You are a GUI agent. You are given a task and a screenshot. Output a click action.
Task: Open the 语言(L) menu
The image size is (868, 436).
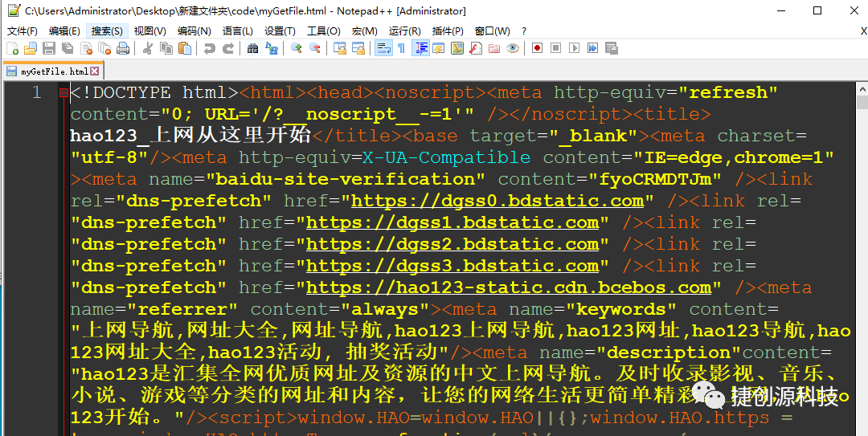[x=237, y=31]
